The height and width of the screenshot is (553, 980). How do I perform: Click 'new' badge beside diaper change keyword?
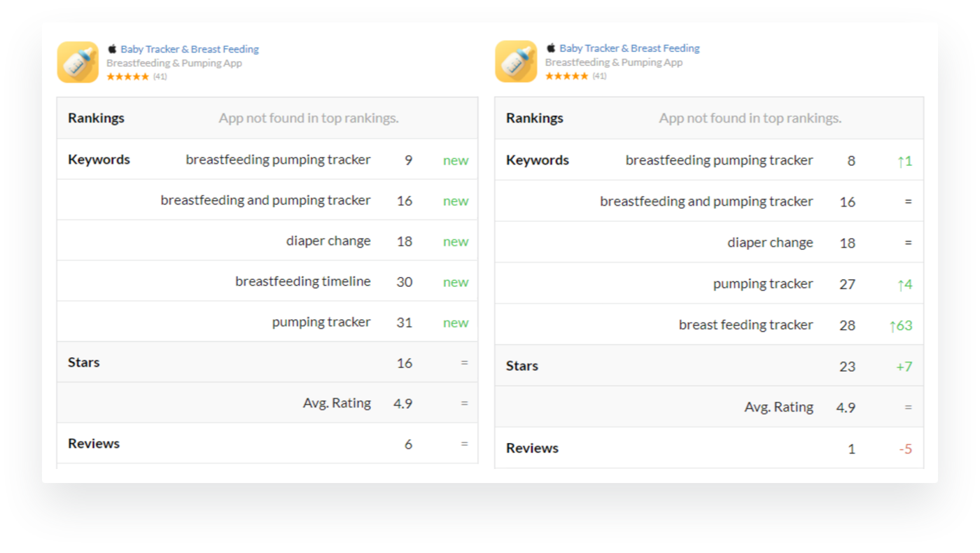click(x=455, y=241)
